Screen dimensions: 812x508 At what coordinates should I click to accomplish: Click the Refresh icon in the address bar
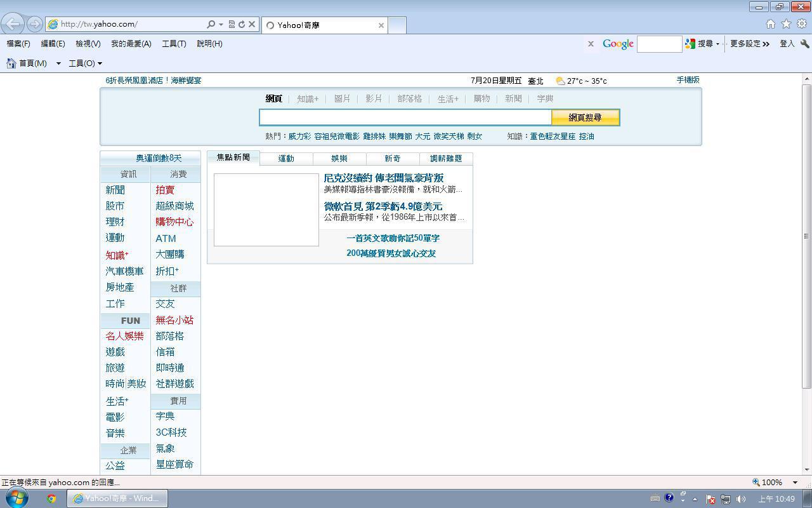coord(242,25)
